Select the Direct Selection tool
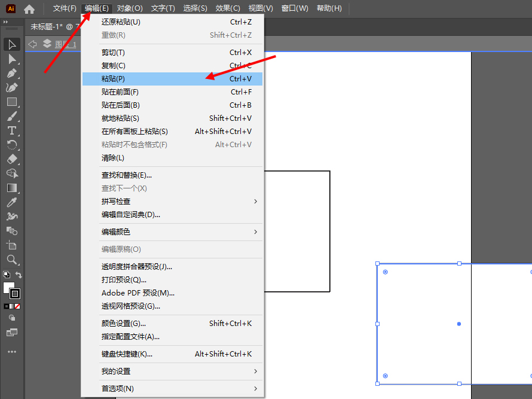 tap(12, 59)
